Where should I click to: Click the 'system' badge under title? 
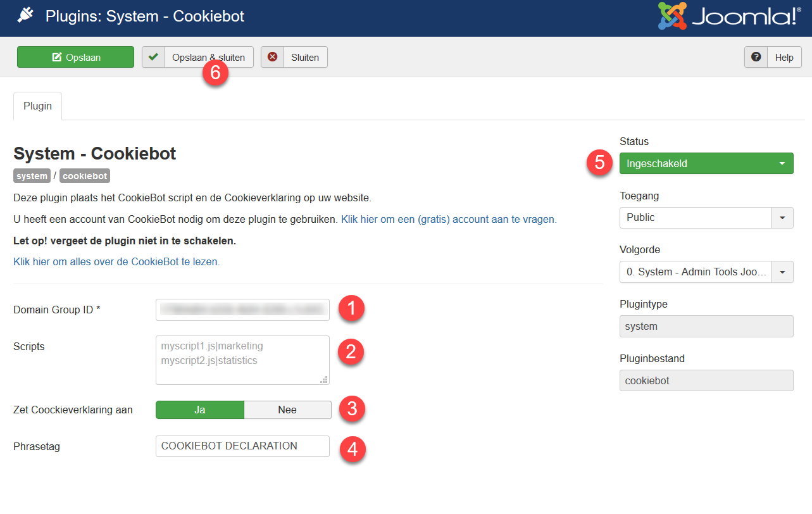point(32,176)
